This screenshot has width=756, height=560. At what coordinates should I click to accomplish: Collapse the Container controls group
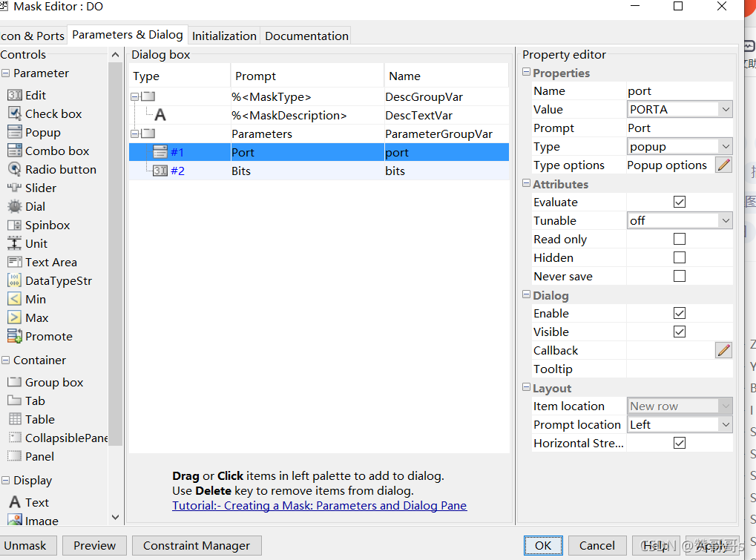[6, 360]
